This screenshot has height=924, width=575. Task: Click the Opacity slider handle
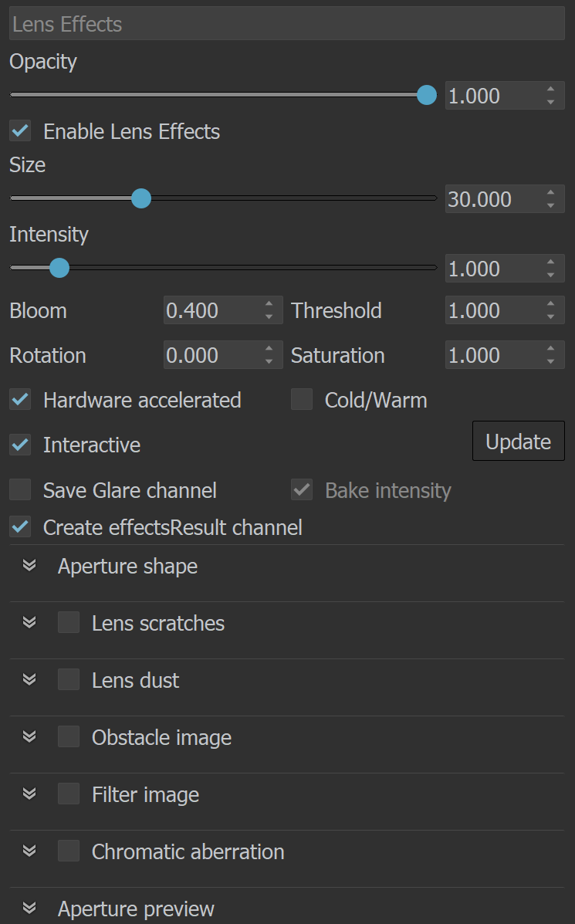coord(427,95)
